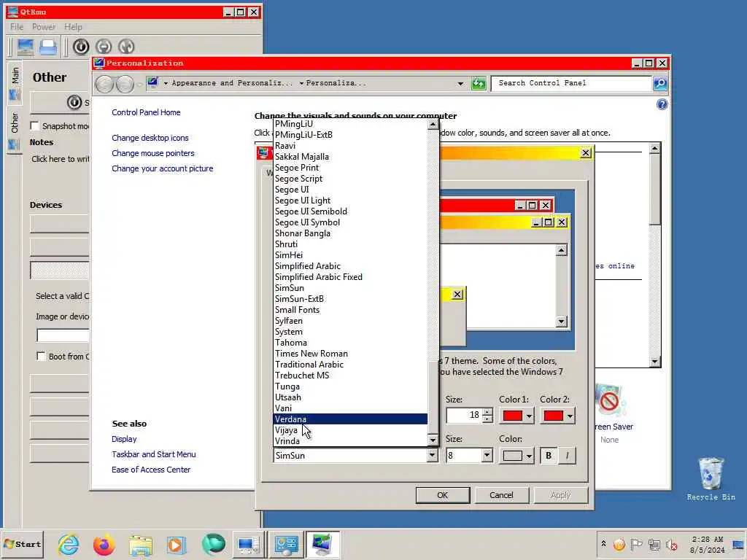
Task: Open Change desktop icons link
Action: [x=150, y=138]
